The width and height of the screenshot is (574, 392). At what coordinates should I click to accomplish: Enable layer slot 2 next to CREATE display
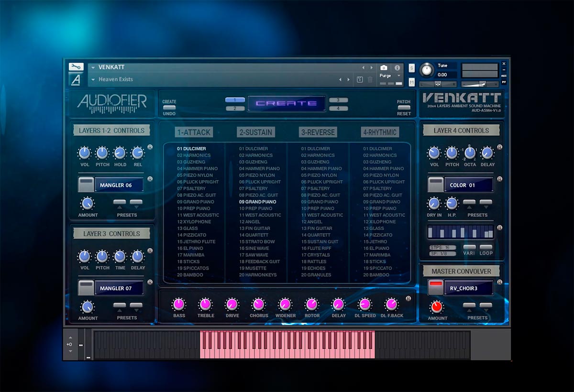coord(235,109)
